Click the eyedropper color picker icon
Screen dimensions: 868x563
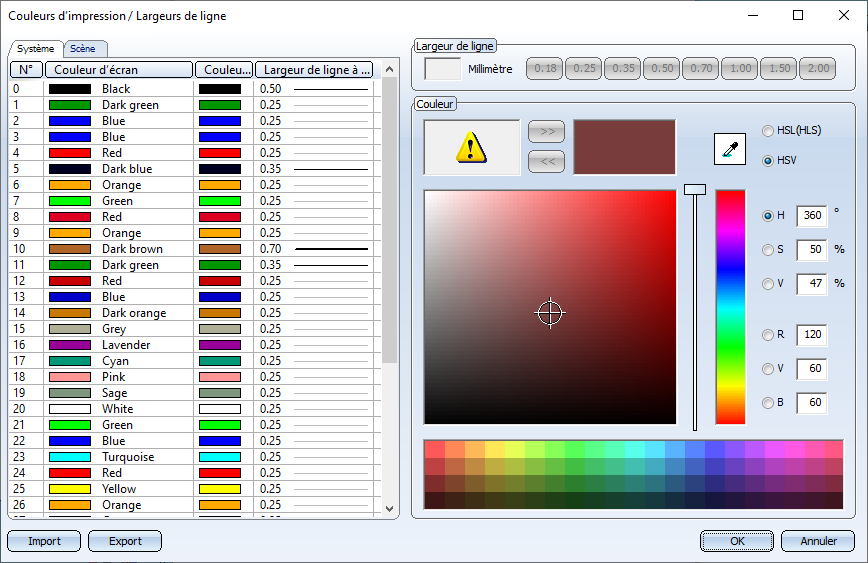coord(729,148)
